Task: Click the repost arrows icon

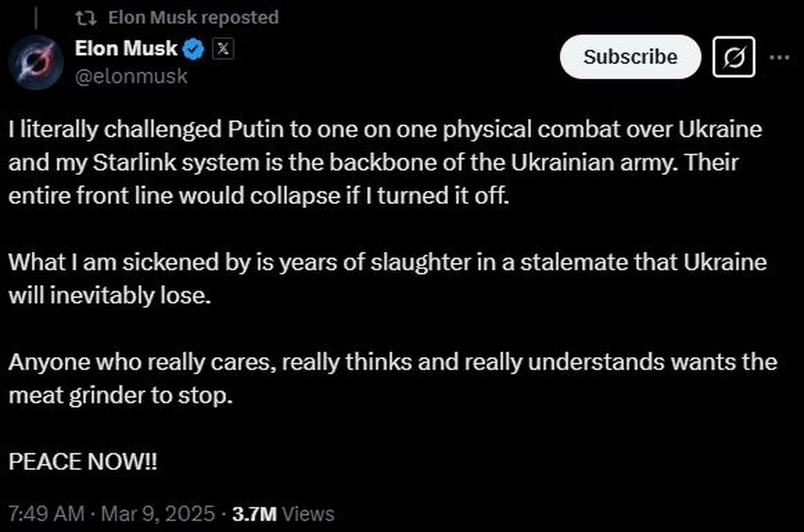Action: [x=86, y=18]
